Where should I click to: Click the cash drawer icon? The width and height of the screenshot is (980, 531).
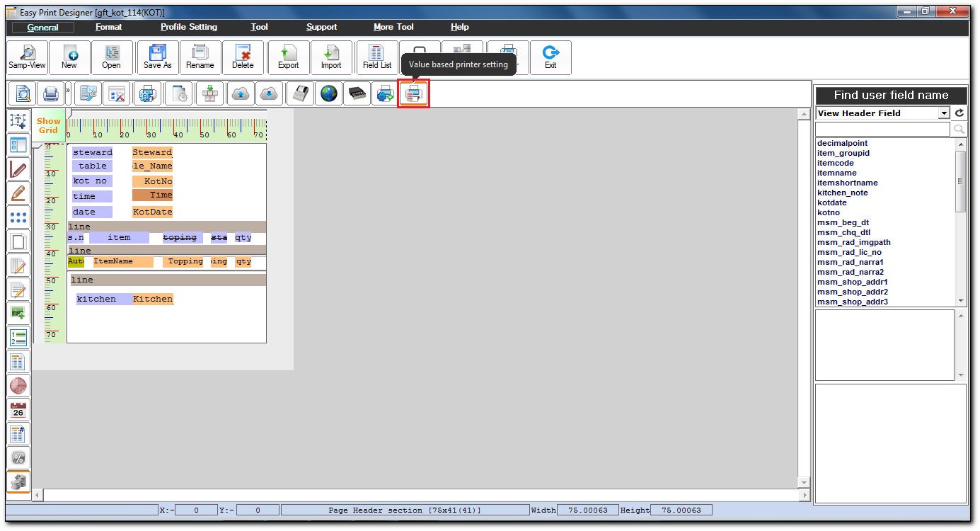357,93
